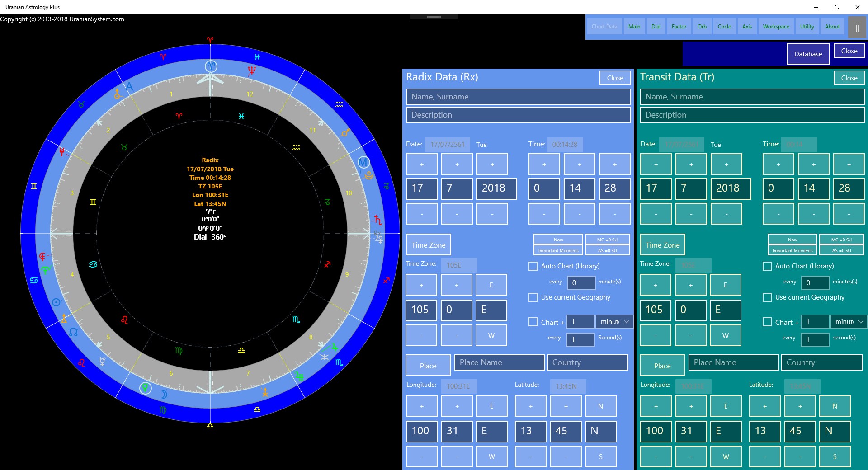The height and width of the screenshot is (470, 868).
Task: Open the Dial tab
Action: (656, 27)
